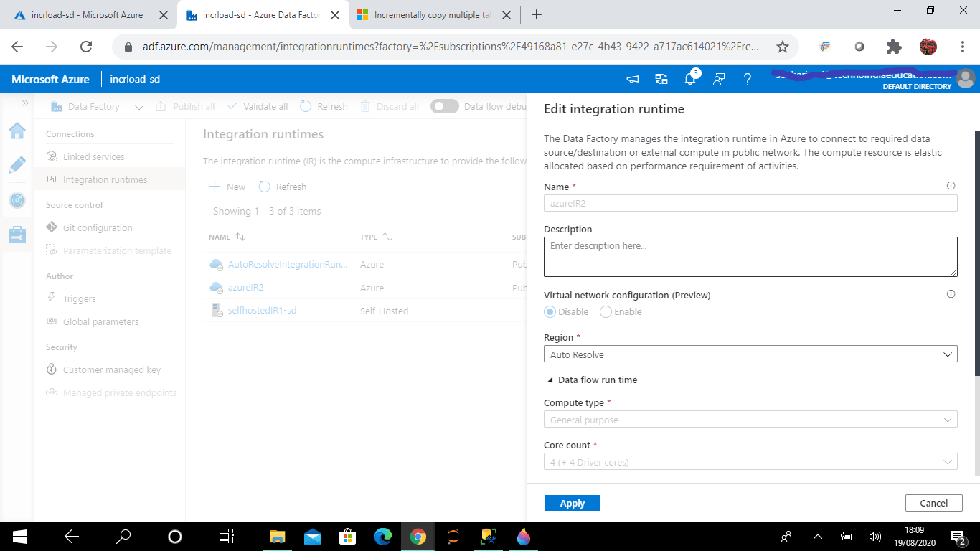Open the notifications bell icon

pyautogui.click(x=690, y=79)
